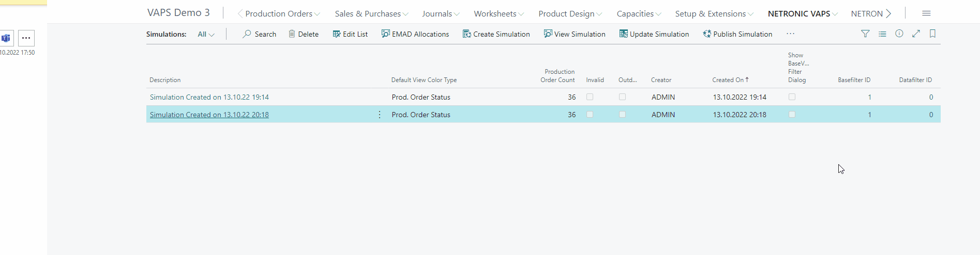Sort by the Basefilter ID column header
This screenshot has height=255, width=980.
click(854, 80)
